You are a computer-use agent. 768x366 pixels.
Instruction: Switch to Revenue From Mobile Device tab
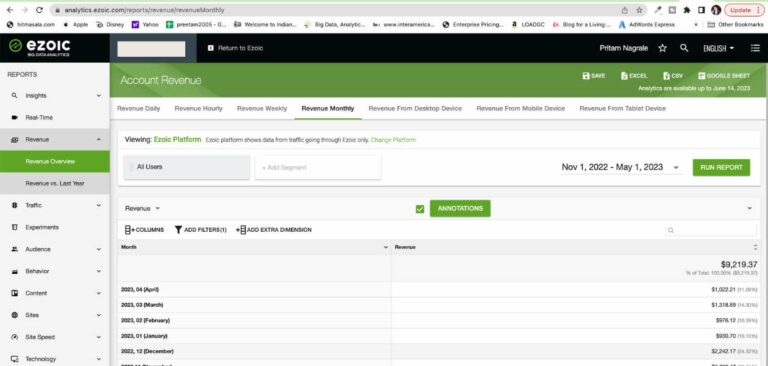(521, 108)
